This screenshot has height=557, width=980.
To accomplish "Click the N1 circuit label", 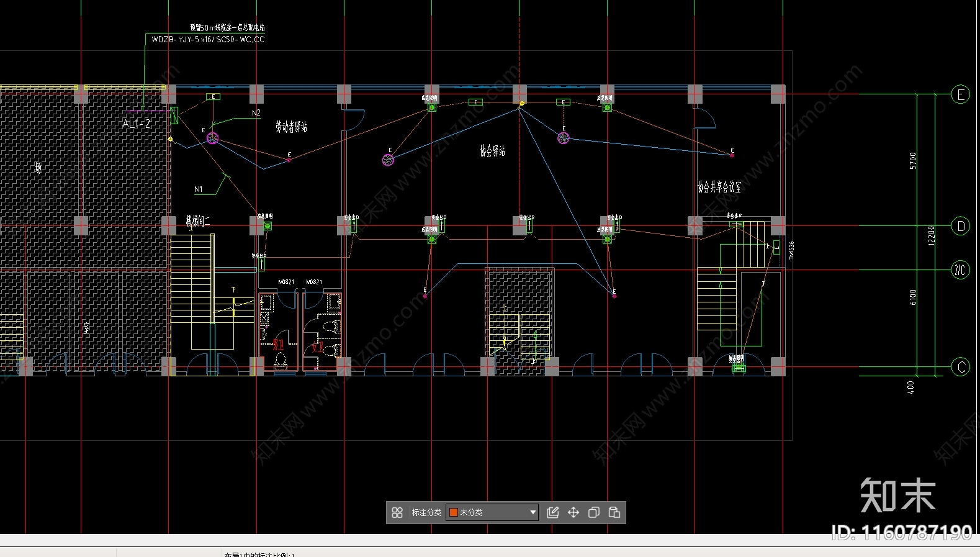I will (x=199, y=189).
